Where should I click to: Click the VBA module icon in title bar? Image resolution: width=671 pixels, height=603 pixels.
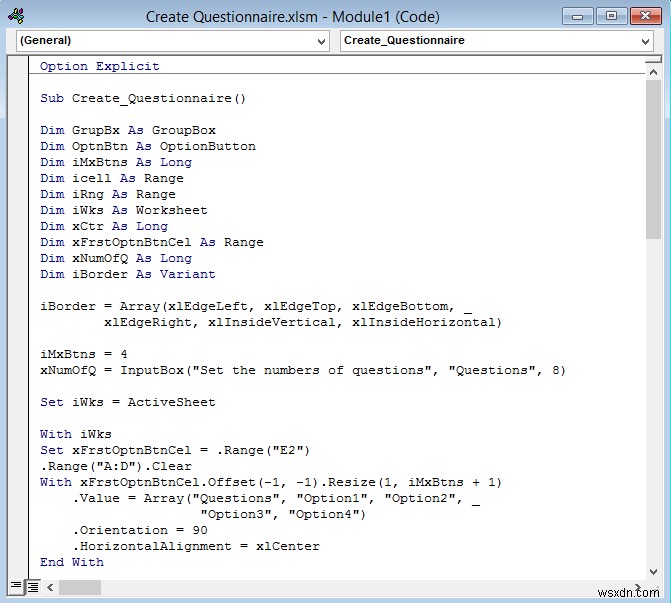[x=16, y=16]
